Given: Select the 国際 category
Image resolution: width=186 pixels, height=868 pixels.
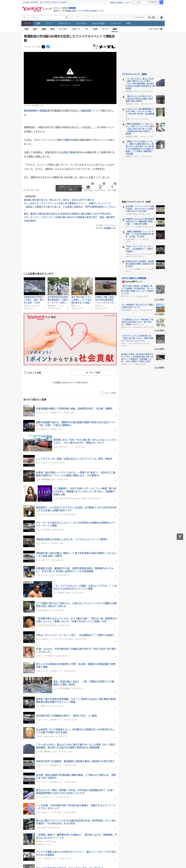Looking at the screenshot, I should [x=44, y=29].
